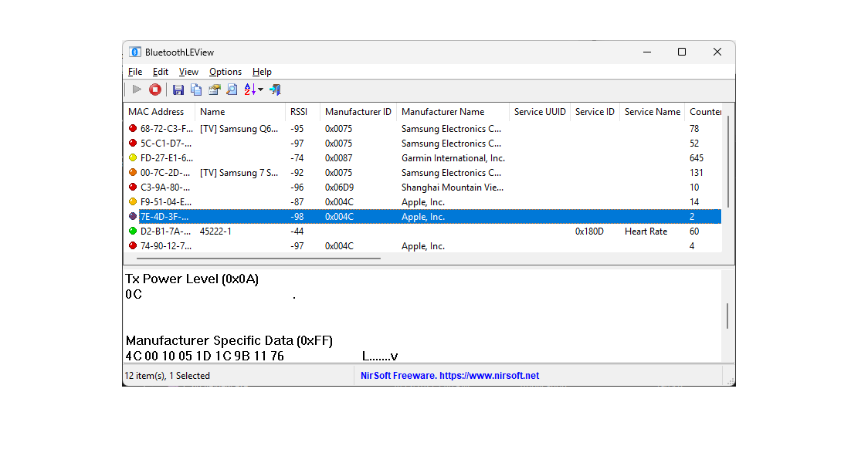Screen dimensions: 868x463
Task: Click the 0x0087 manufacturer ID cell
Action: (339, 158)
